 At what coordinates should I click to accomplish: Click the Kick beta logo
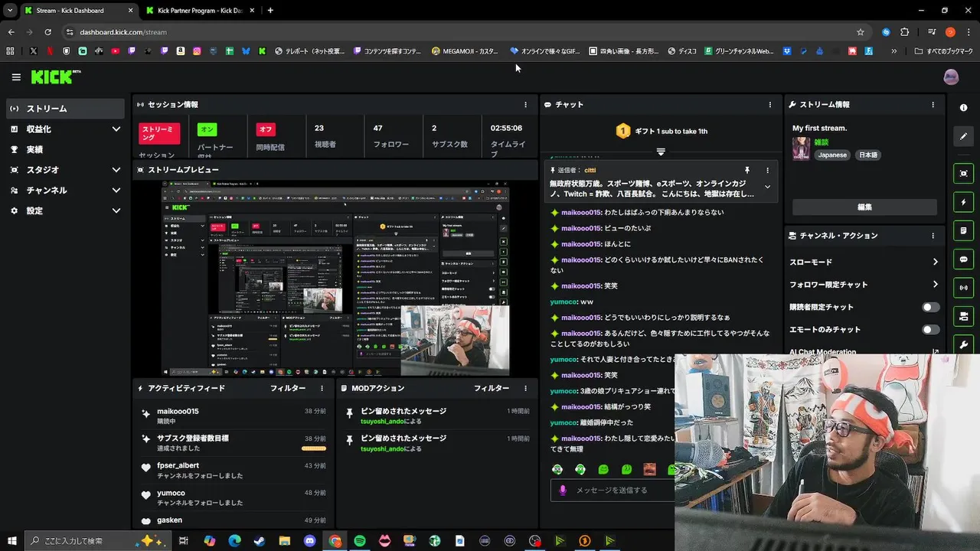[x=55, y=77]
